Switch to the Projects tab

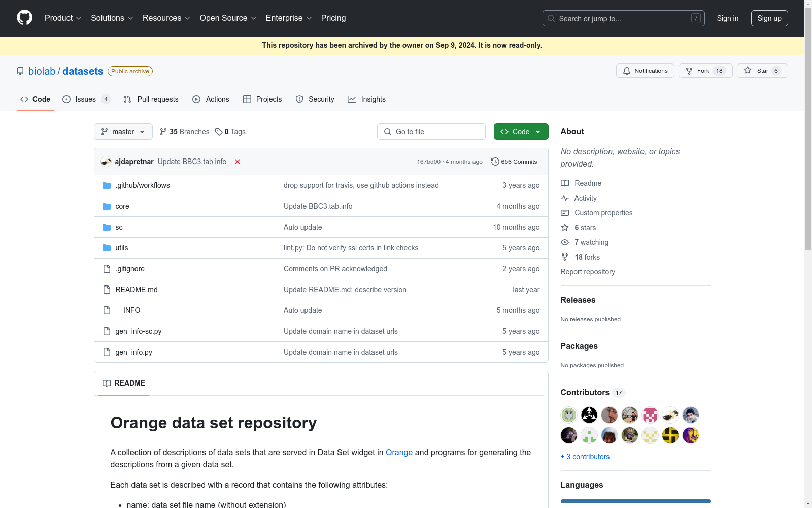click(262, 99)
